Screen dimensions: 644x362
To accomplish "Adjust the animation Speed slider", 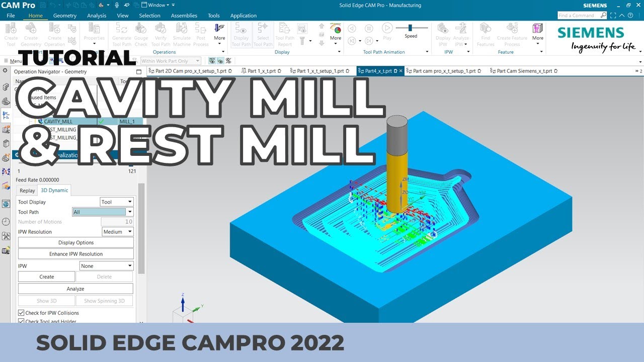I will [411, 28].
